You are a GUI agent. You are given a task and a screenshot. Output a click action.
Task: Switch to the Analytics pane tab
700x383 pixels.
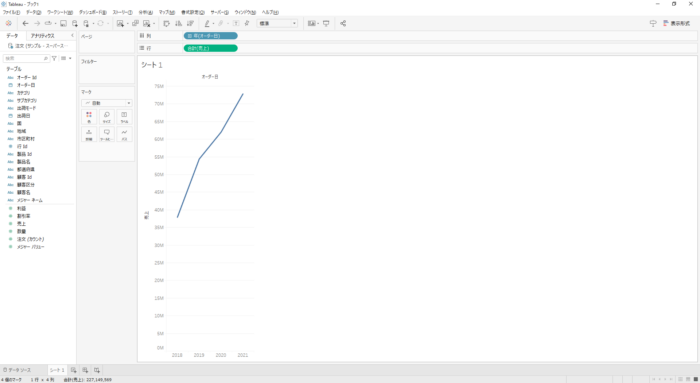(x=42, y=36)
